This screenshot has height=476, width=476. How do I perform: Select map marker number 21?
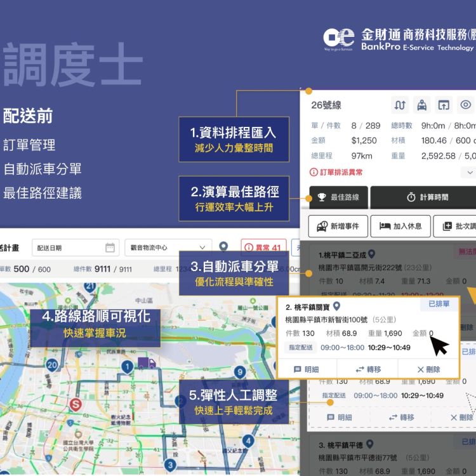click(x=90, y=287)
